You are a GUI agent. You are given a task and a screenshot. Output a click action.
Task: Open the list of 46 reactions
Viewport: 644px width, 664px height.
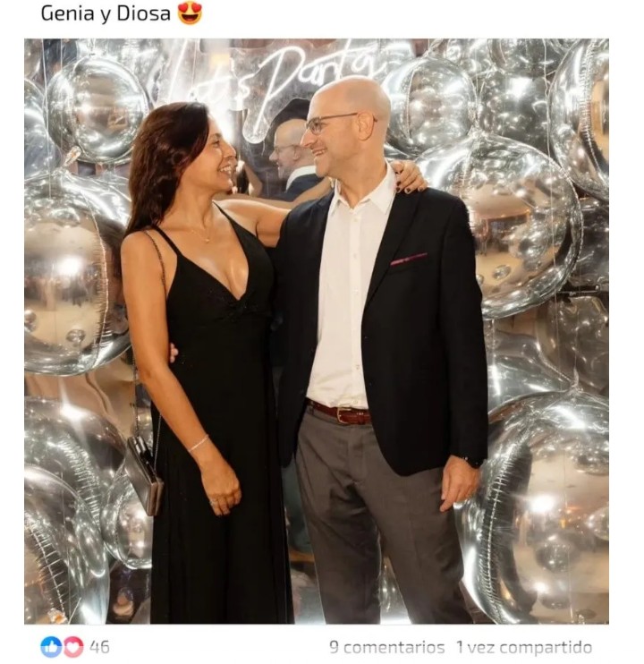99,647
